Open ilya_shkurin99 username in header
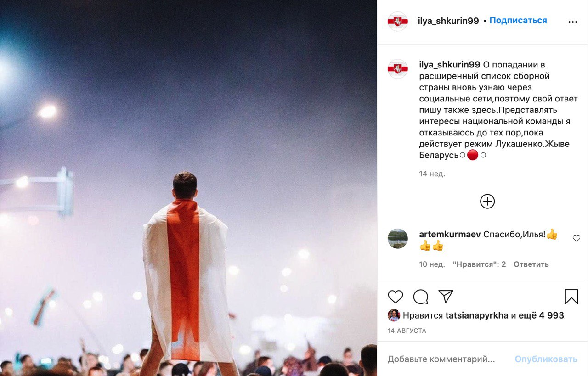 448,21
